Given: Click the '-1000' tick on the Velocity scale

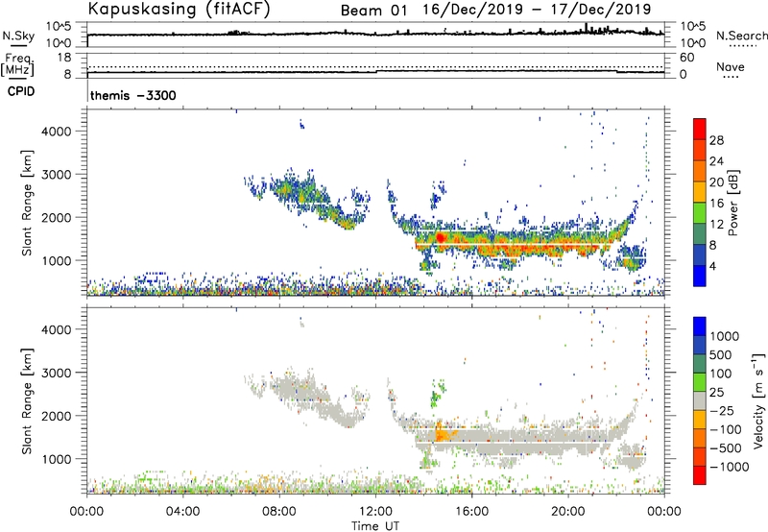Looking at the screenshot, I should 729,467.
